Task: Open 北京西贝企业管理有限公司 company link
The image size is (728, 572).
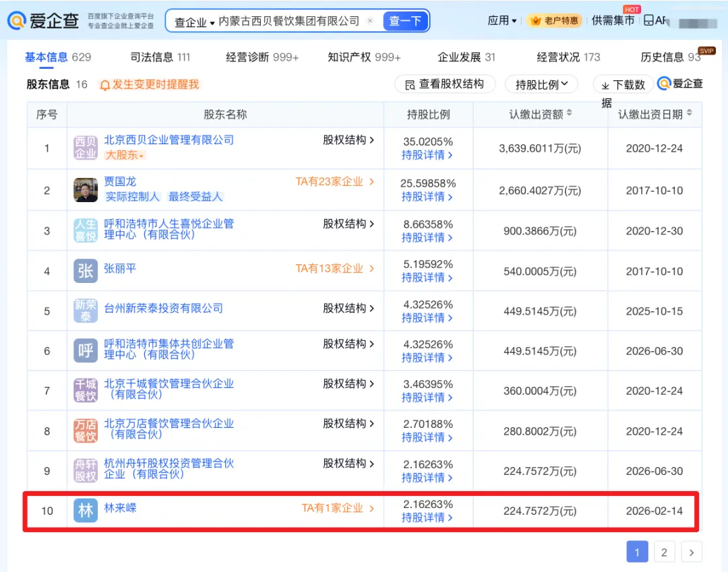Action: tap(169, 140)
